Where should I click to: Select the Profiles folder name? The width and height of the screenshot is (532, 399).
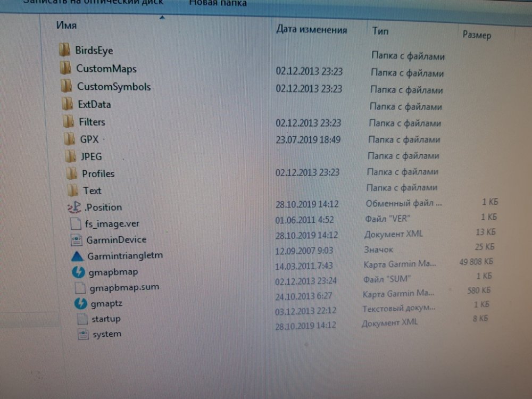tap(98, 173)
